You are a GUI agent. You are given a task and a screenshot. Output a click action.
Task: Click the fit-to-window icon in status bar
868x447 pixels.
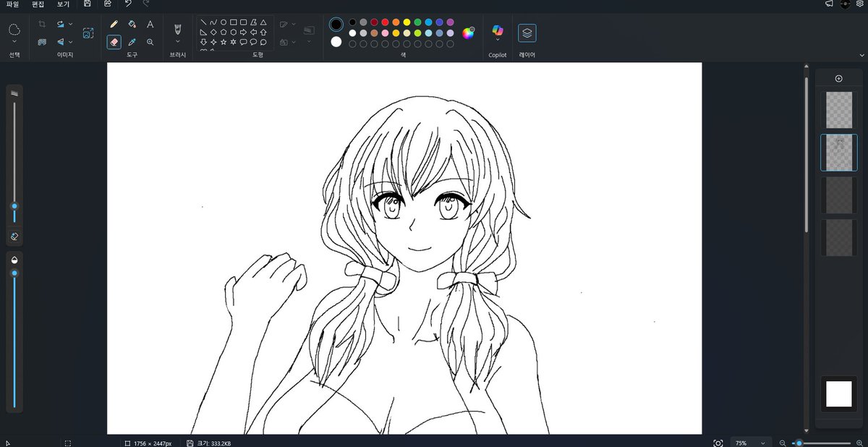point(718,443)
